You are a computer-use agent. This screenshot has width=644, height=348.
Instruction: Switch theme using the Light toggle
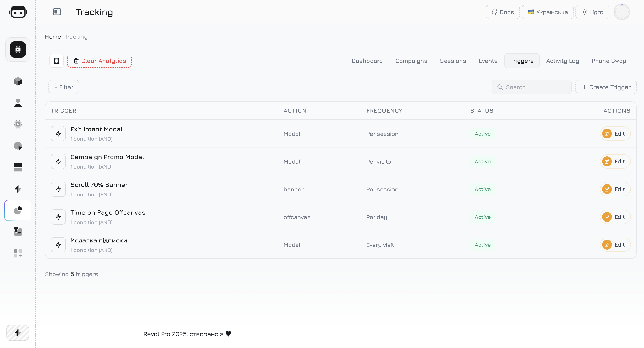click(x=592, y=12)
